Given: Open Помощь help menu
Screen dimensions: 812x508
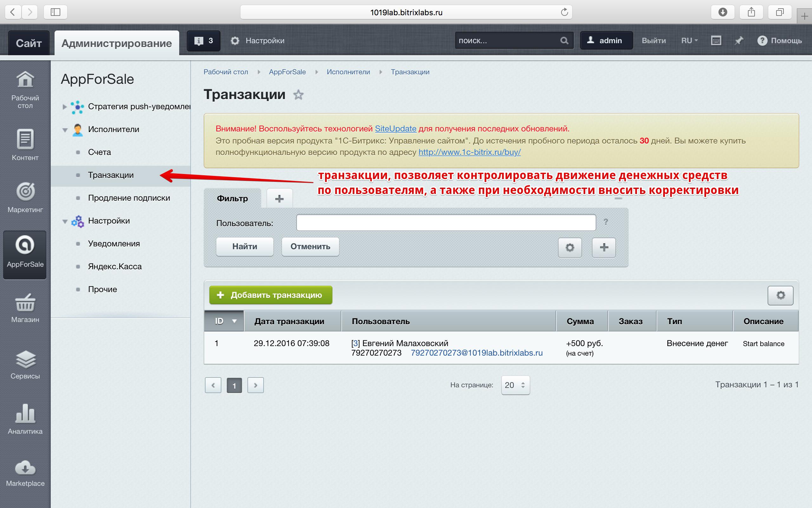Looking at the screenshot, I should pyautogui.click(x=779, y=41).
